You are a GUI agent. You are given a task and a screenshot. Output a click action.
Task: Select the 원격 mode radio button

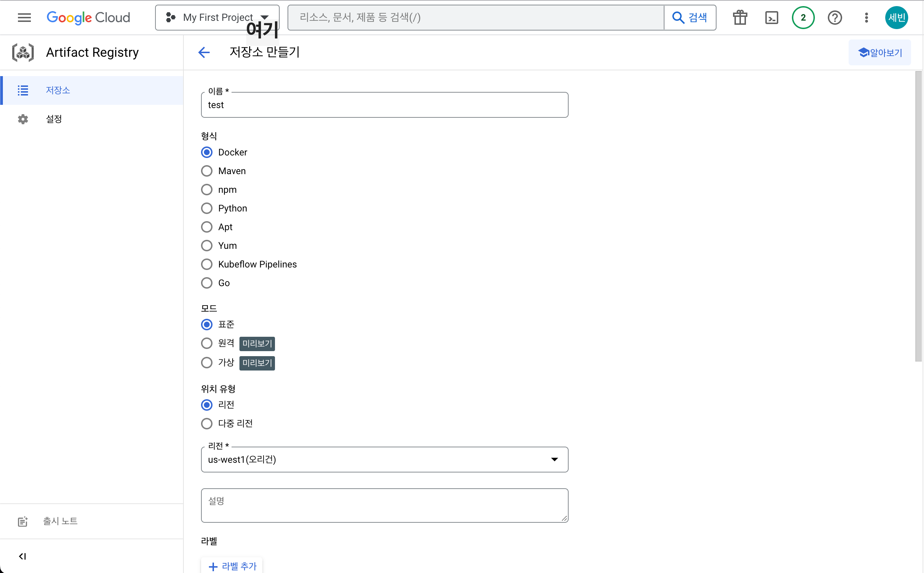tap(206, 343)
